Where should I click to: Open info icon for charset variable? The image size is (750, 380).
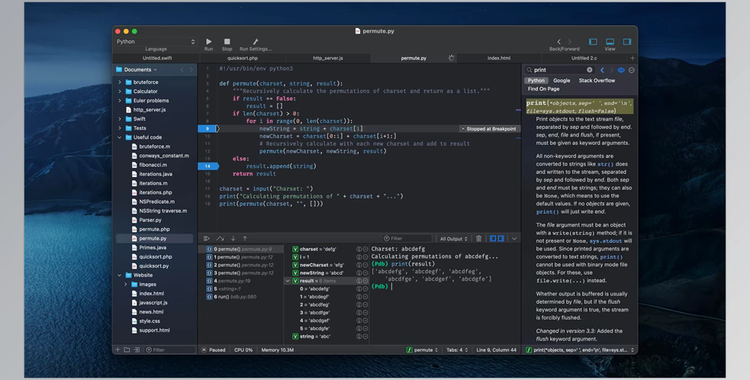point(359,249)
